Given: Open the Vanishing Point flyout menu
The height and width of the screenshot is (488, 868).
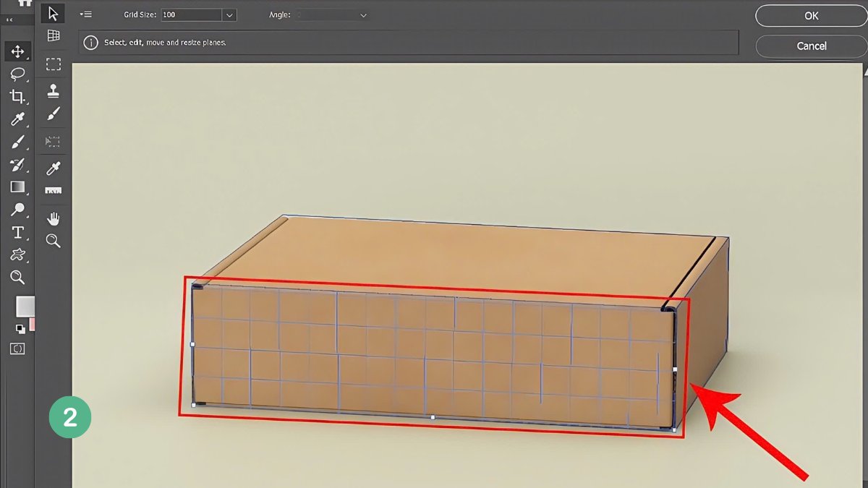Looking at the screenshot, I should click(86, 14).
